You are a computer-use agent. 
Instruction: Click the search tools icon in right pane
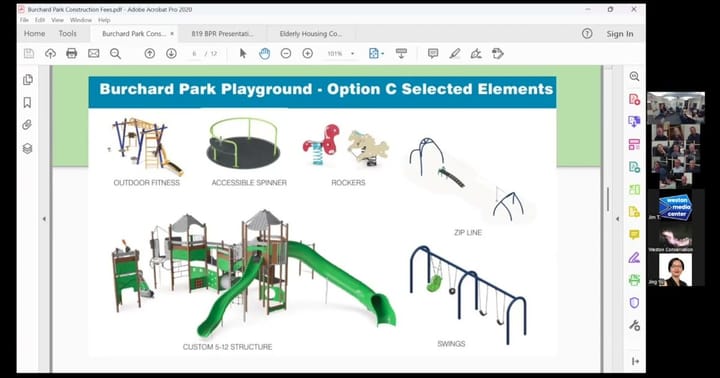(634, 76)
